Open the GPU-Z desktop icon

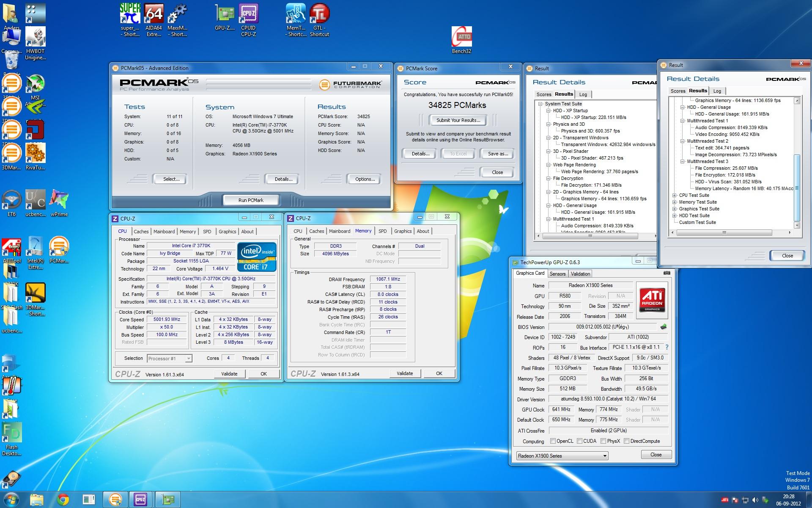point(225,17)
